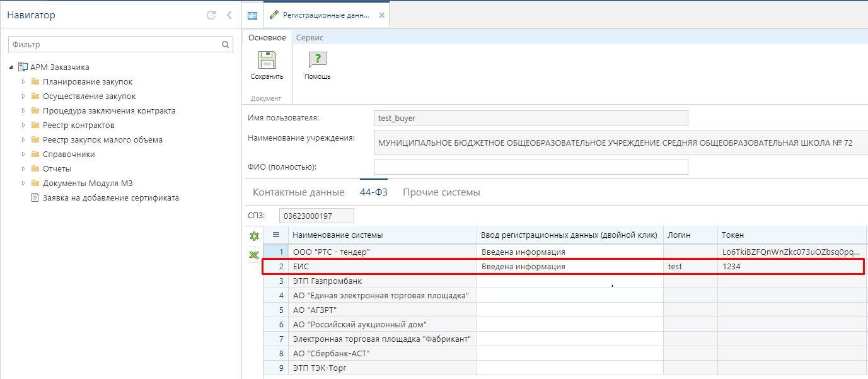The image size is (868, 379).
Task: Click the ФИО (полностью) input field
Action: pyautogui.click(x=530, y=167)
